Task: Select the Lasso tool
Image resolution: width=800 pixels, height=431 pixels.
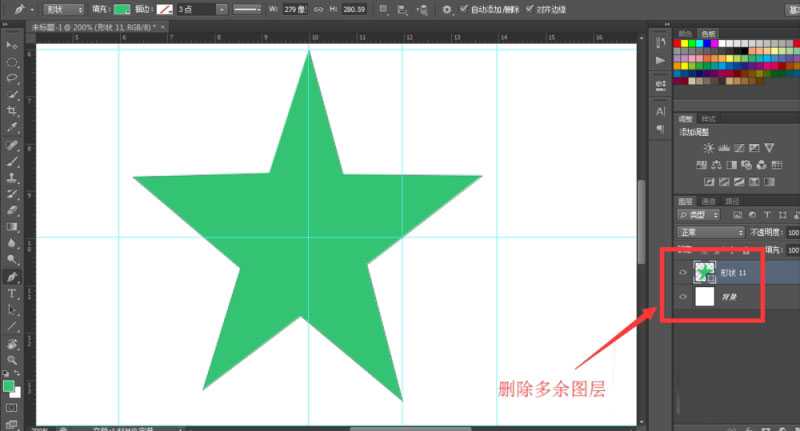Action: [x=12, y=78]
